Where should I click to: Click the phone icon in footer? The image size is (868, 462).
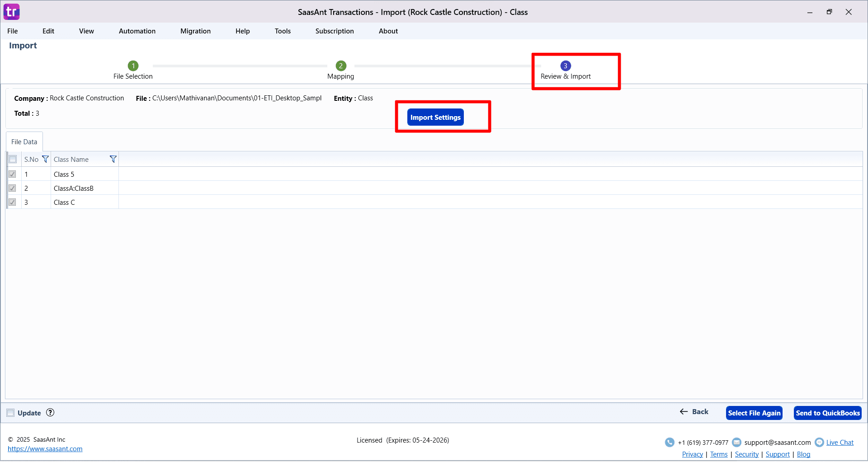(x=670, y=442)
